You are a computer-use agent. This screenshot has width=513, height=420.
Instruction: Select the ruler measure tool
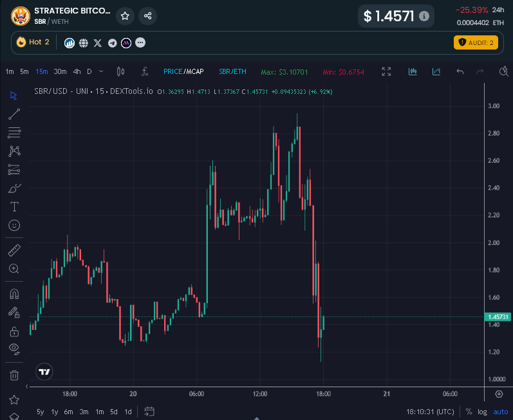coord(14,250)
